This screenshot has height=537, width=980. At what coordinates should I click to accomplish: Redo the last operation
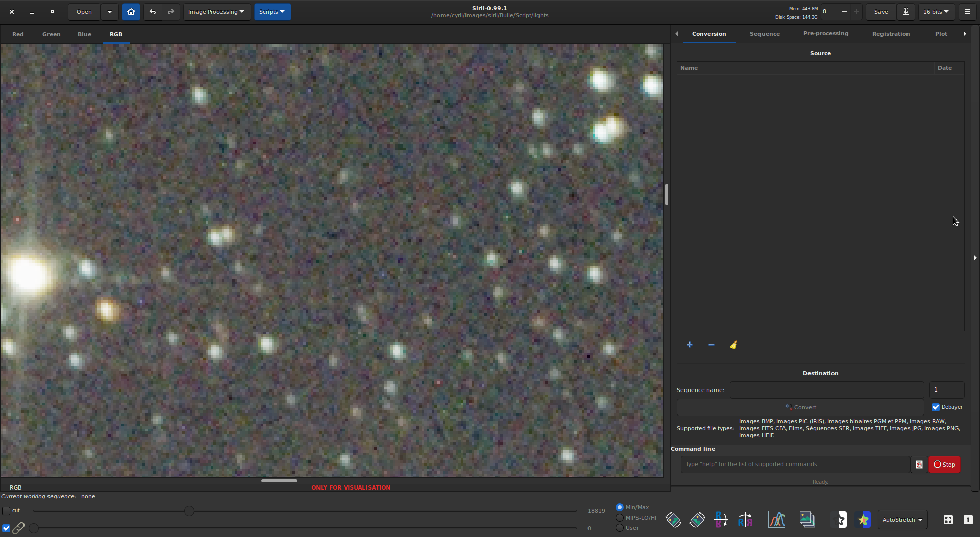click(171, 12)
